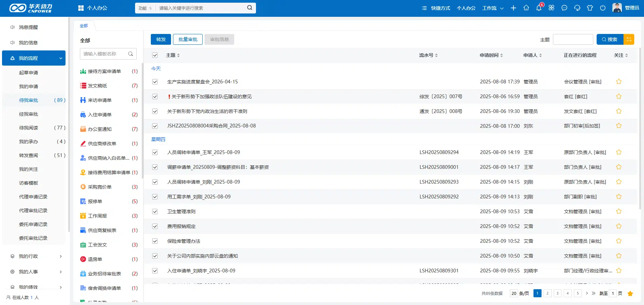Open 人员调转申请单_刘刚_2025-08-09 entry

tap(204, 182)
